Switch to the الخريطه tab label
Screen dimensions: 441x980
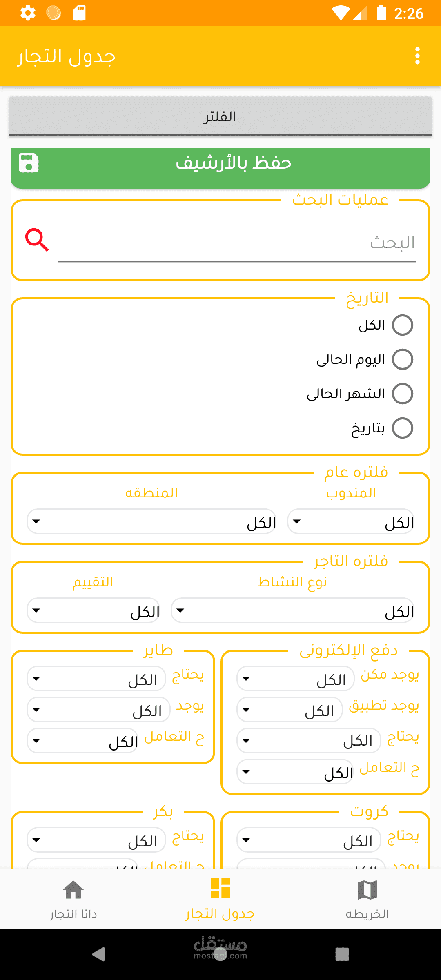[367, 914]
